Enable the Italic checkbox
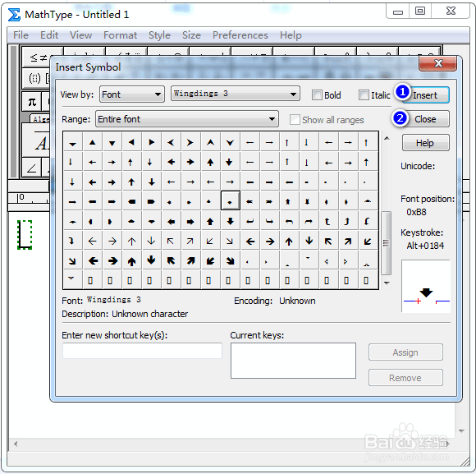Screen dimensions: 476x474 tap(364, 95)
